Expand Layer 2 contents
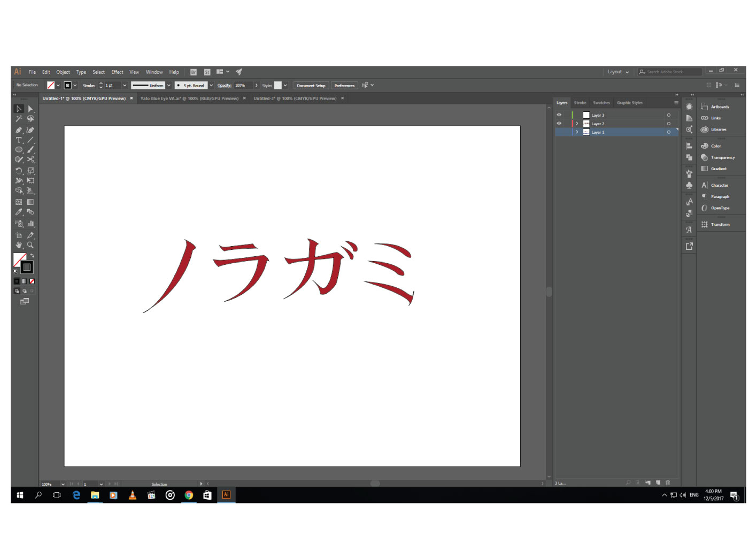This screenshot has width=756, height=535. pos(577,124)
